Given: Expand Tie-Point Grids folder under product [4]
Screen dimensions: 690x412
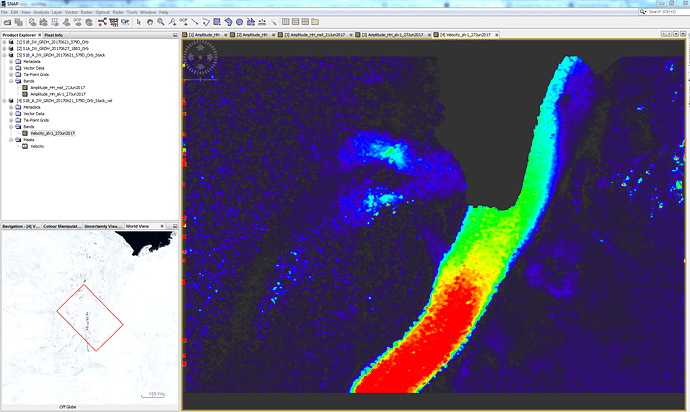Looking at the screenshot, I should coord(11,120).
